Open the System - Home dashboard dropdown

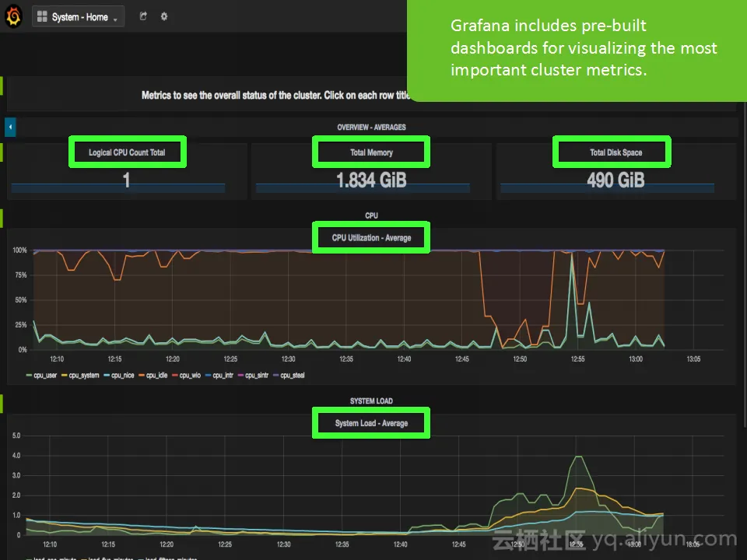pyautogui.click(x=78, y=16)
